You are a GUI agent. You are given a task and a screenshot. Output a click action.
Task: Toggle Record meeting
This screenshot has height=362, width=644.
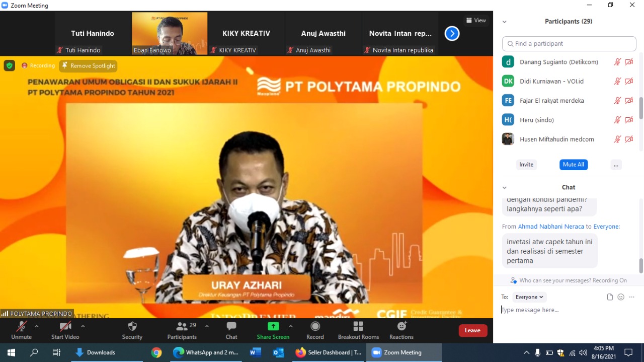pyautogui.click(x=315, y=330)
